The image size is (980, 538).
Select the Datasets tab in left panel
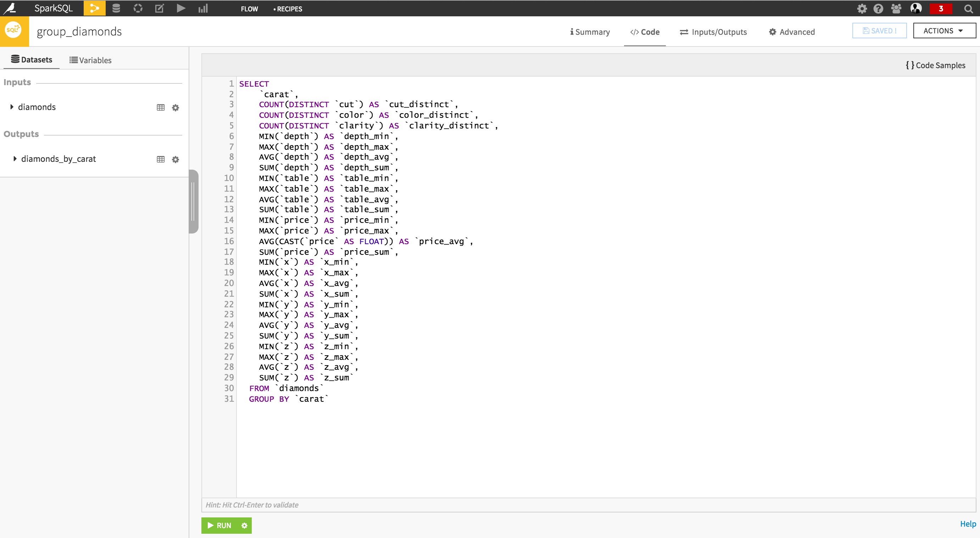click(x=32, y=60)
